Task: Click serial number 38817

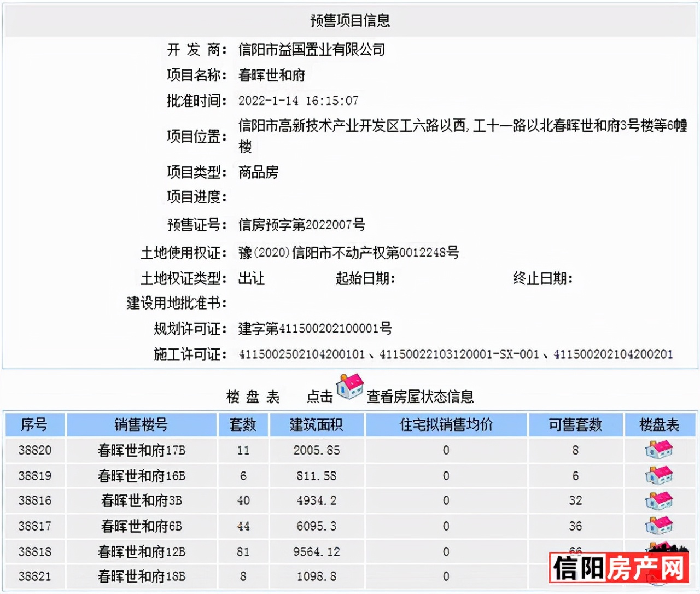Action: pyautogui.click(x=35, y=526)
